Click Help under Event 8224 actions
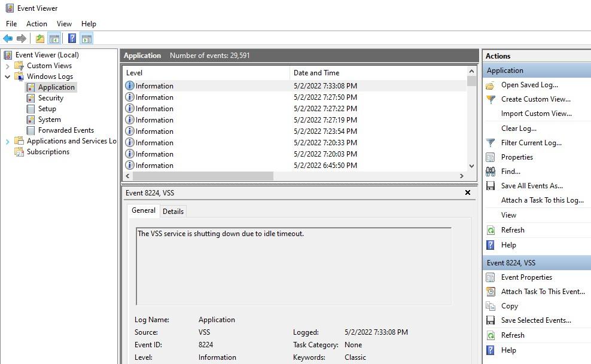 point(508,350)
